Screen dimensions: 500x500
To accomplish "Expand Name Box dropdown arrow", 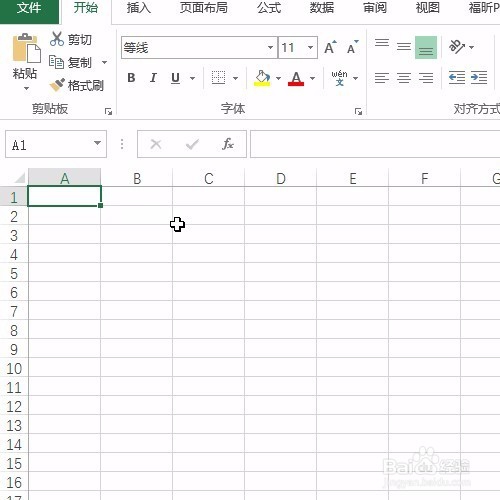I will [97, 143].
